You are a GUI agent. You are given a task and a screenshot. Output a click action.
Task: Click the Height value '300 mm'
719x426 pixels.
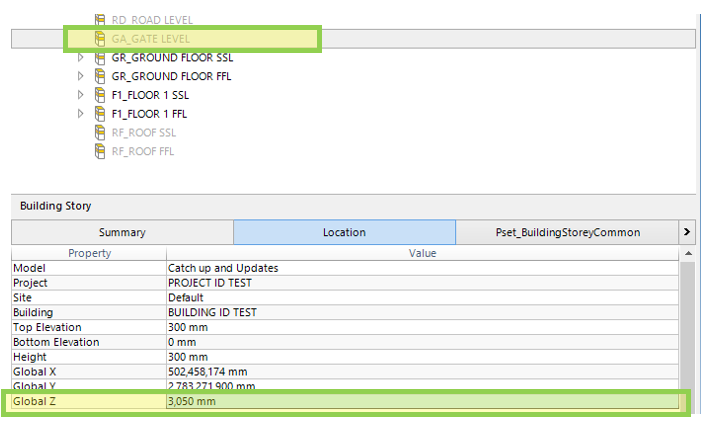coord(188,357)
